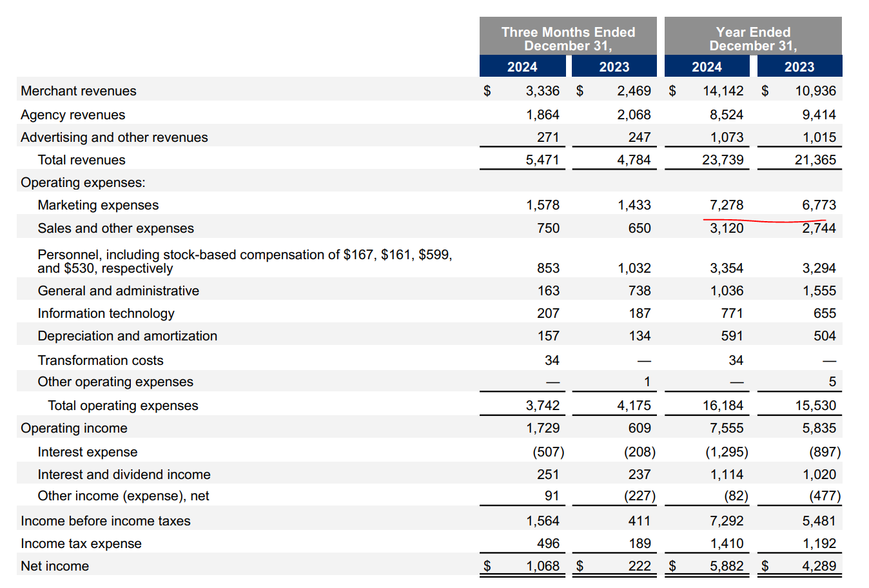
Task: Click information technology value 771
Action: point(732,313)
